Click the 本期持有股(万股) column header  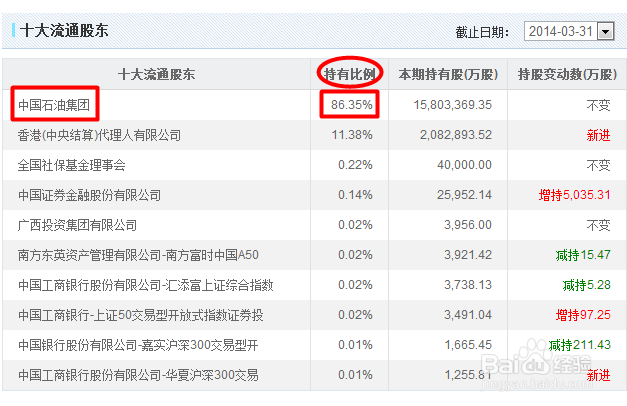[448, 74]
